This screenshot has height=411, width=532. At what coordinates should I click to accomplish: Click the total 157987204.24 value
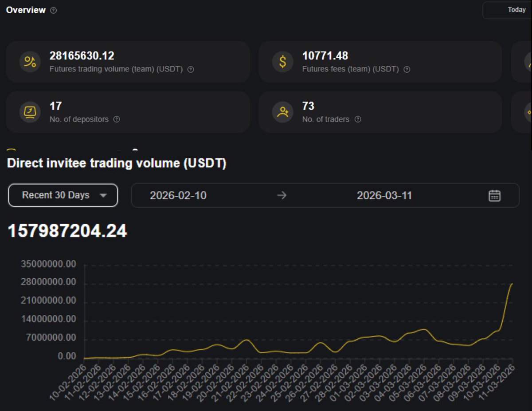click(67, 231)
